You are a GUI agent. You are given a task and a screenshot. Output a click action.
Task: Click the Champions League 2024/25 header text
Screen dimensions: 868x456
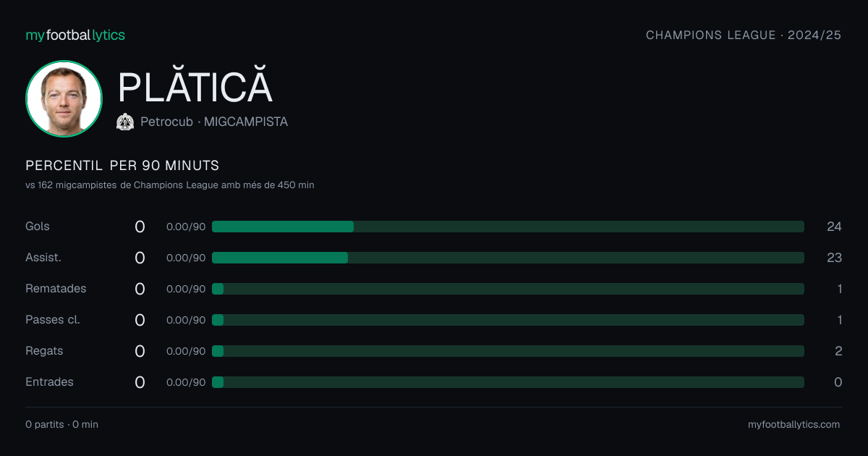(x=744, y=35)
